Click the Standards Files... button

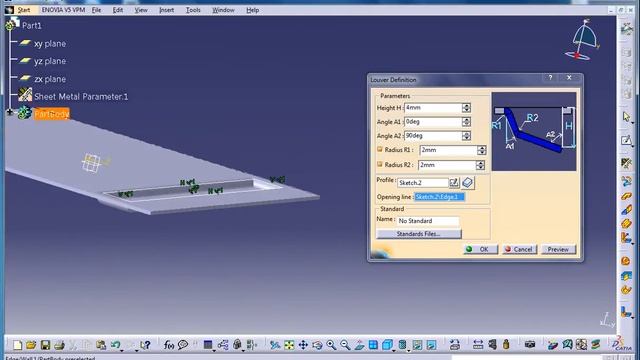click(x=418, y=234)
